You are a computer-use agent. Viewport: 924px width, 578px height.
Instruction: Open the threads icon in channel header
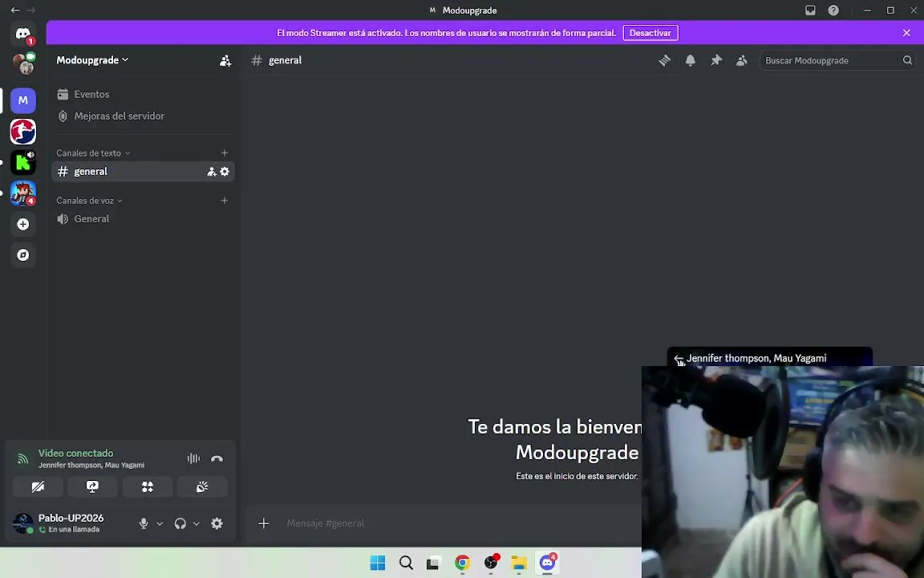click(665, 60)
